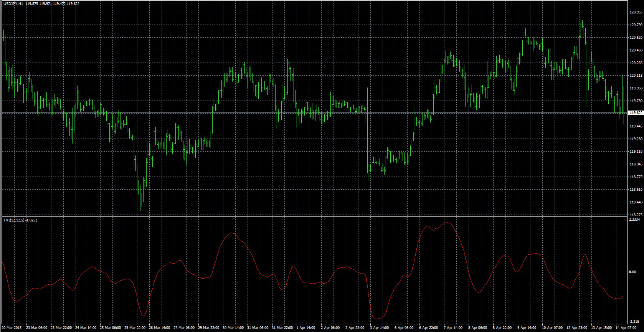The height and width of the screenshot is (332, 644).
Task: Click the 118.275 price scale label
Action: click(636, 215)
